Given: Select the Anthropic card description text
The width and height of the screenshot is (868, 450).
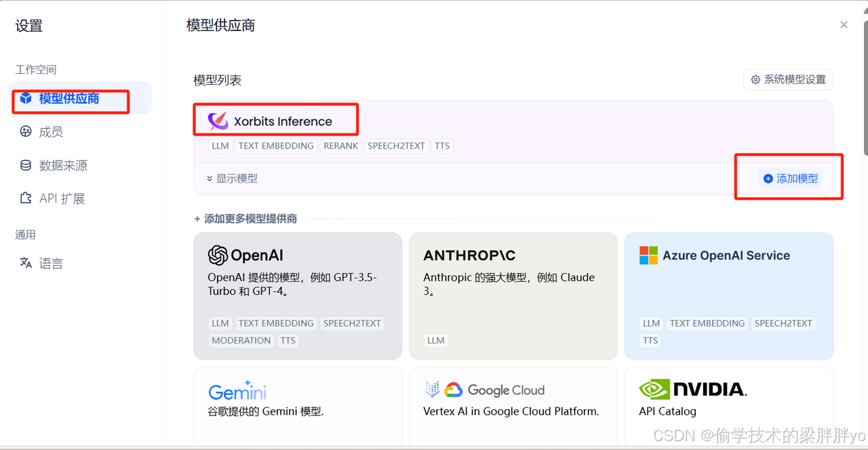Looking at the screenshot, I should point(509,284).
